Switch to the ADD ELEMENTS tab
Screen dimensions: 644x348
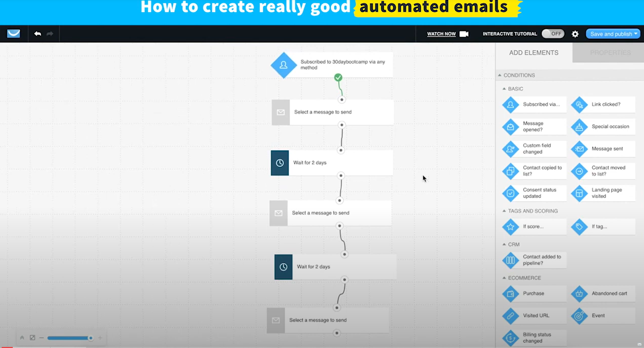point(533,53)
